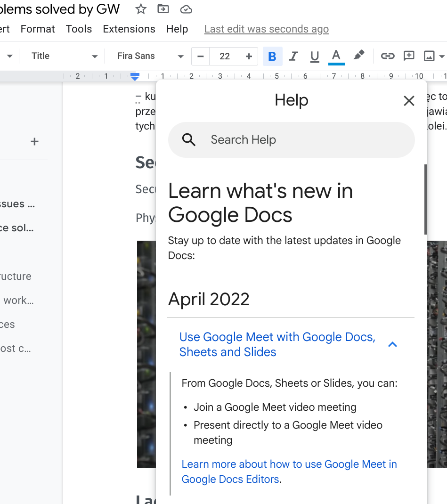Image resolution: width=447 pixels, height=504 pixels.
Task: Click the left indent marker on ruler
Action: point(135,76)
